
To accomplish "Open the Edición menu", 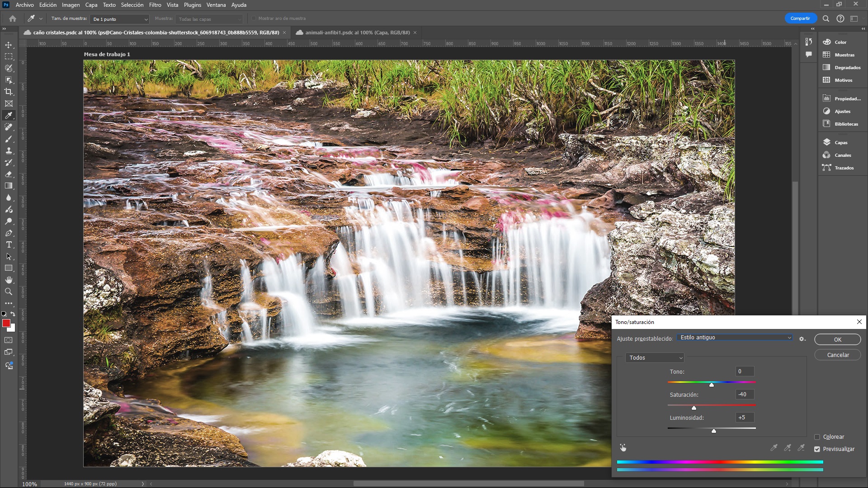I will pos(48,5).
